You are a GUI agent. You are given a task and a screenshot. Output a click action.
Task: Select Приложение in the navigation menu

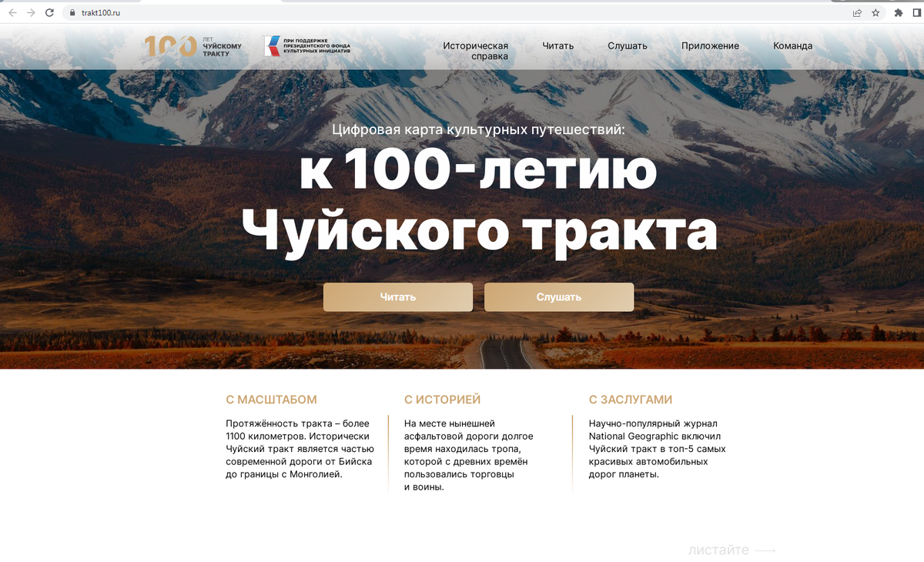click(x=709, y=45)
